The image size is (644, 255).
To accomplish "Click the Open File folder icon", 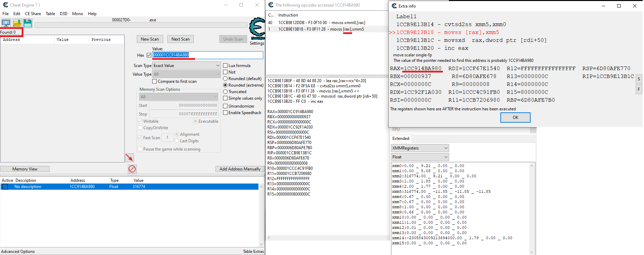I will pos(17,23).
